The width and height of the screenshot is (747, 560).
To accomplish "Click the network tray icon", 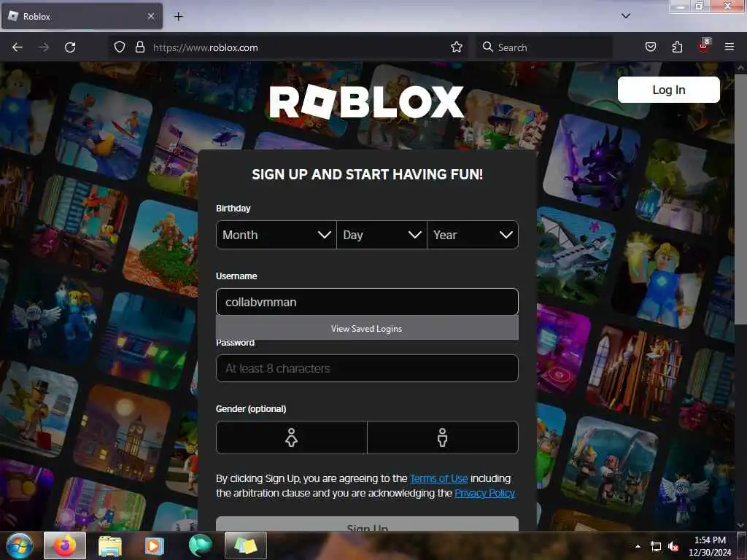I will point(656,547).
